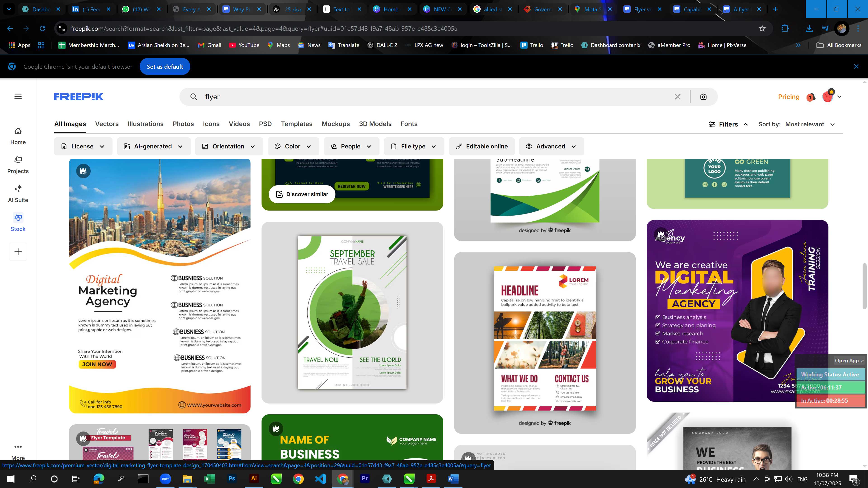Switch to Templates tab

297,124
